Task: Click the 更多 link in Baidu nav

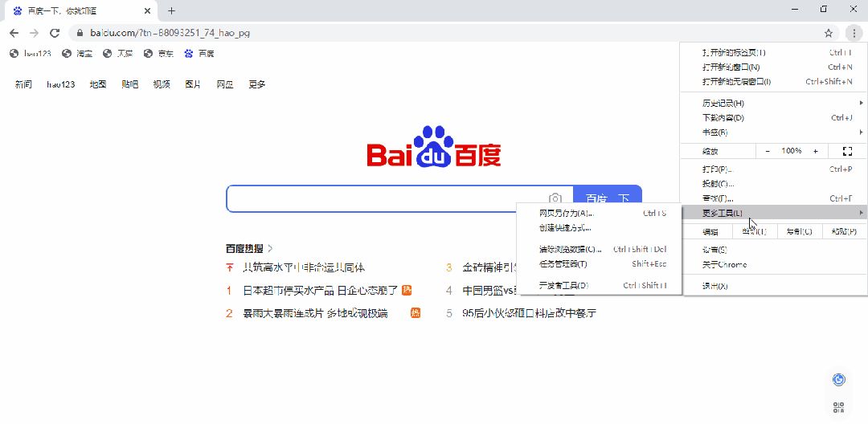Action: pos(257,84)
